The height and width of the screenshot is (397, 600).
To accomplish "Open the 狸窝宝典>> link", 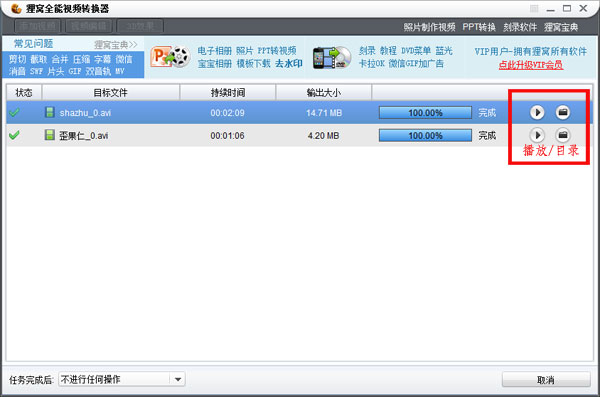I will pos(116,45).
